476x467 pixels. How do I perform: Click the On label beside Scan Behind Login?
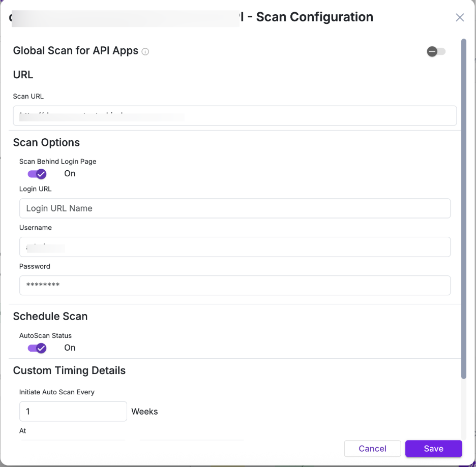click(70, 174)
